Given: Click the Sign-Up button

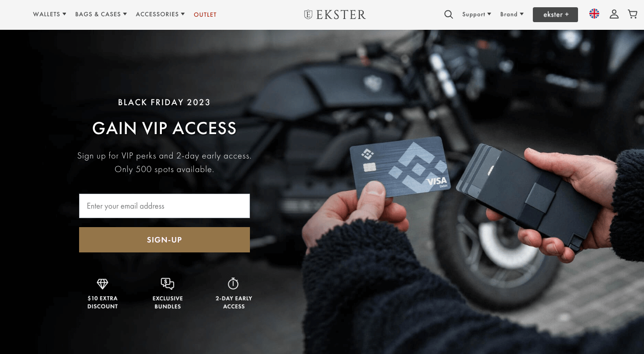Looking at the screenshot, I should click(x=165, y=240).
